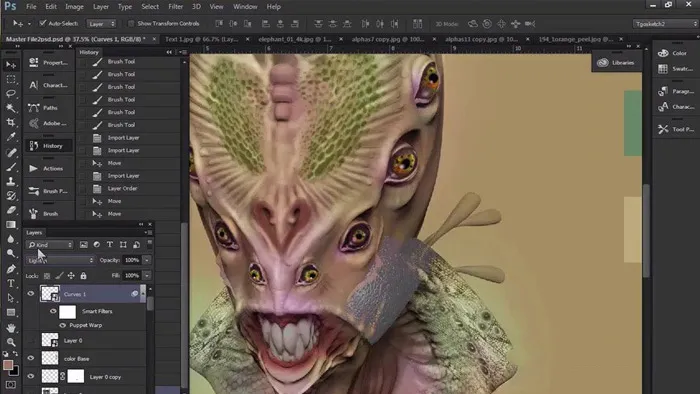700x394 pixels.
Task: Open the Actions panel button
Action: pos(49,168)
